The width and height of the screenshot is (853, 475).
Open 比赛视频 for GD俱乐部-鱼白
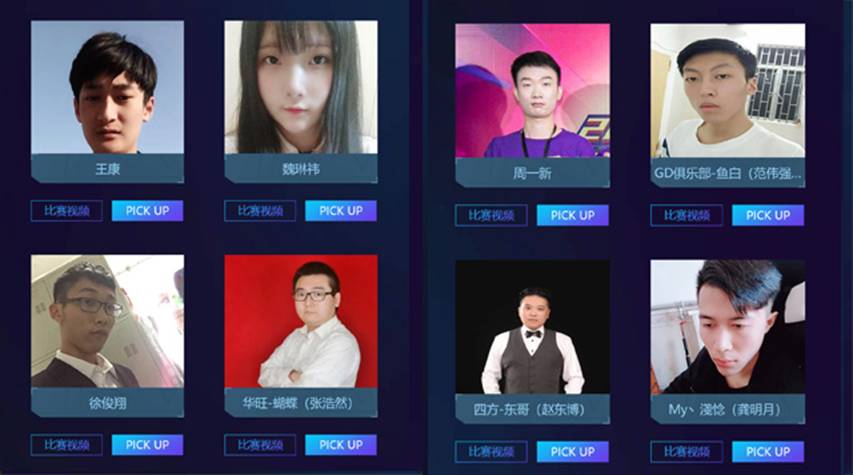pyautogui.click(x=687, y=215)
